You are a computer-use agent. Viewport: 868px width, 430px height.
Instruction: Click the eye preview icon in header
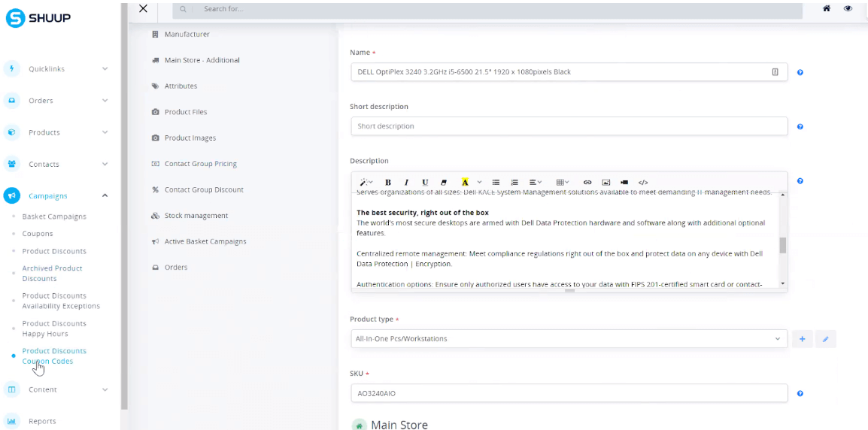coord(848,8)
